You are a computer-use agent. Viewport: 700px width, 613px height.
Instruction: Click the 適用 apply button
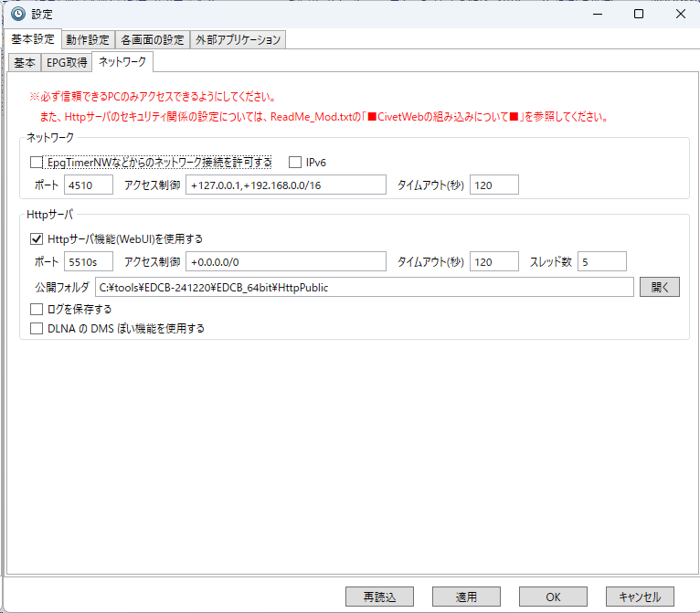[467, 597]
